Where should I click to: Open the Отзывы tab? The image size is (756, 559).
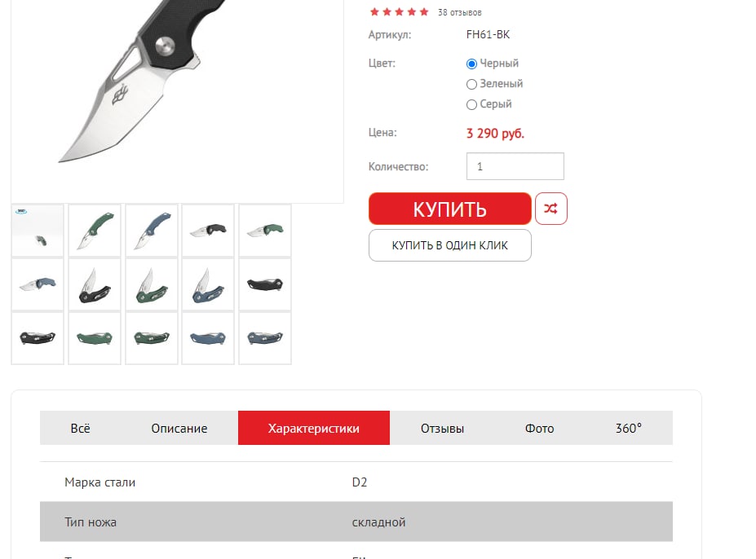[x=442, y=428]
